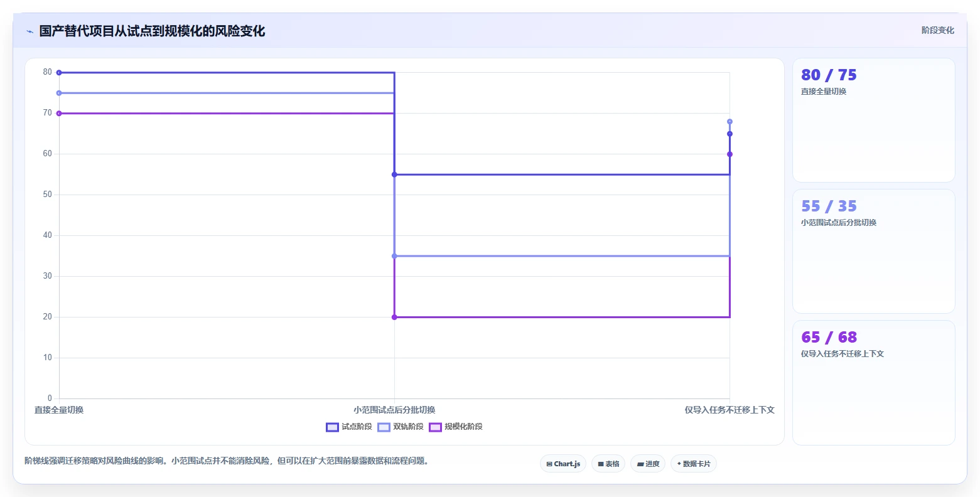Select the 表格 tag pill
980x497 pixels.
608,464
